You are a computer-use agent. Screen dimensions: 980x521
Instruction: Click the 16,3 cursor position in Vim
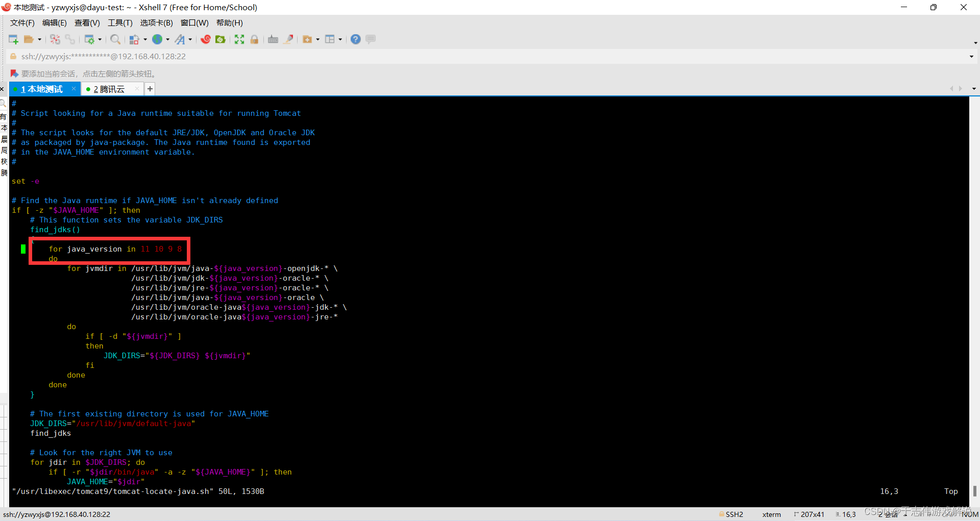(889, 491)
